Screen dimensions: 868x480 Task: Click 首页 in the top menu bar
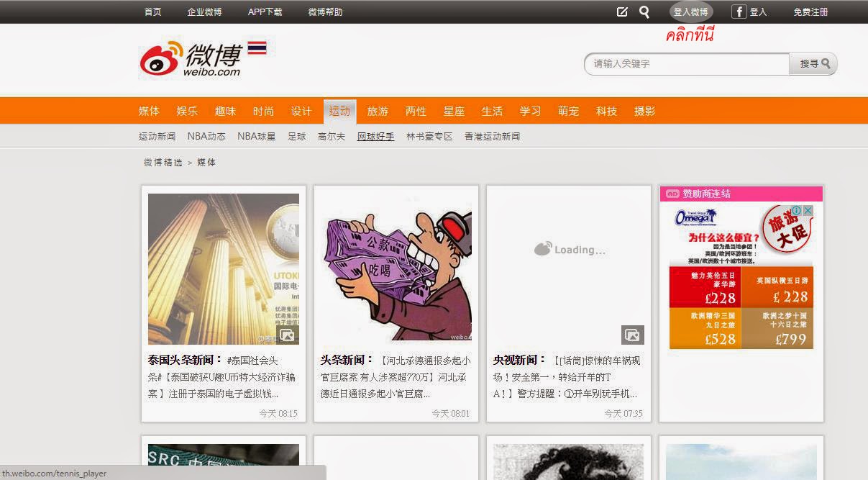pyautogui.click(x=152, y=12)
